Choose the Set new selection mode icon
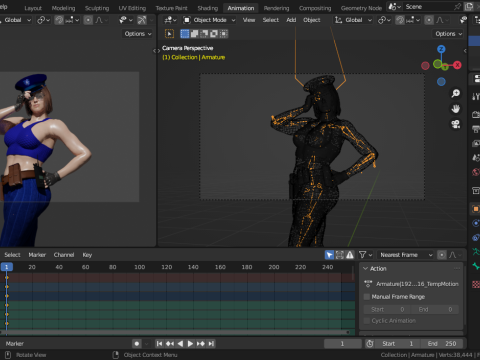The height and width of the screenshot is (360, 480). click(x=184, y=34)
